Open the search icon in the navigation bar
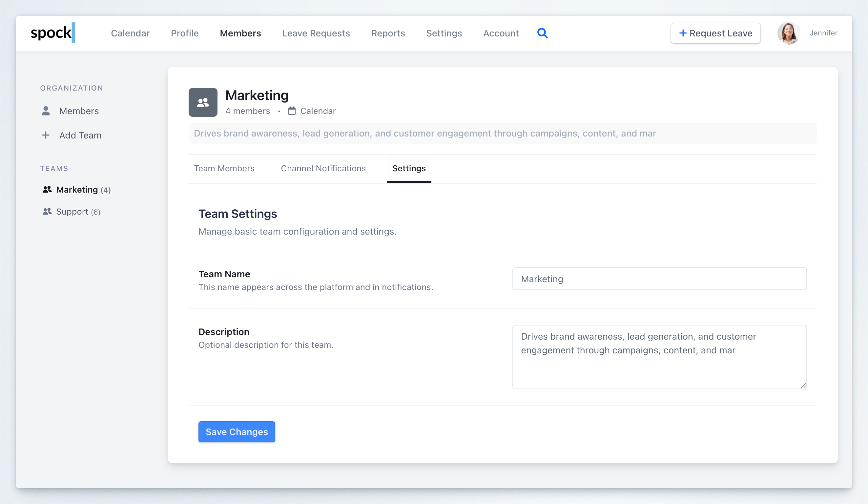This screenshot has width=868, height=504. [542, 33]
